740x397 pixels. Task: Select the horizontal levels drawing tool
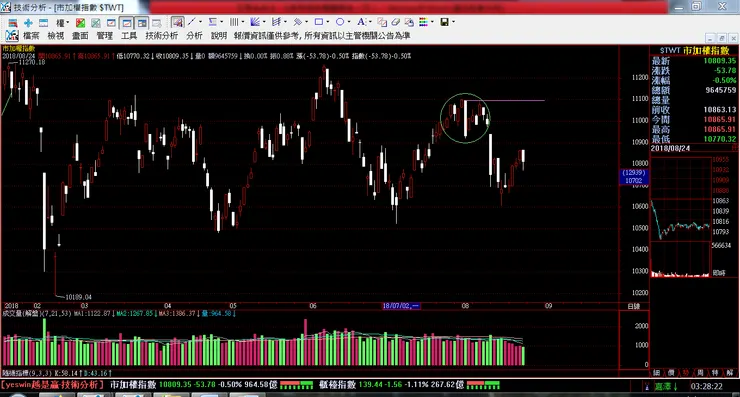click(212, 22)
